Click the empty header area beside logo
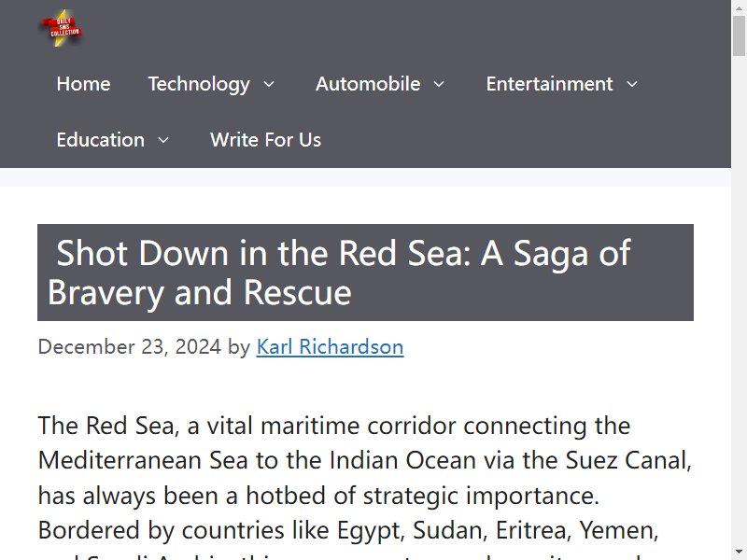Image resolution: width=747 pixels, height=560 pixels. point(405,29)
